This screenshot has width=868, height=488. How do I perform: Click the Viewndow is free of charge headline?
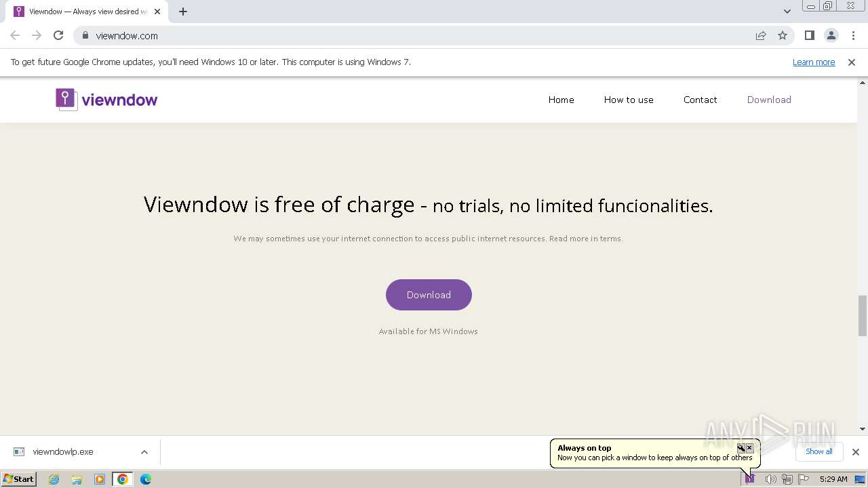tap(429, 205)
